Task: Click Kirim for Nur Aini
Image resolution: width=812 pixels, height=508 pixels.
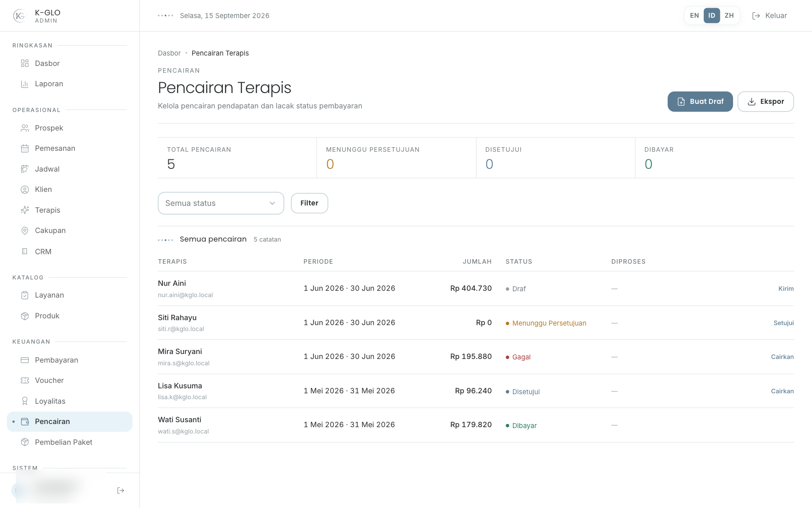Action: click(786, 289)
